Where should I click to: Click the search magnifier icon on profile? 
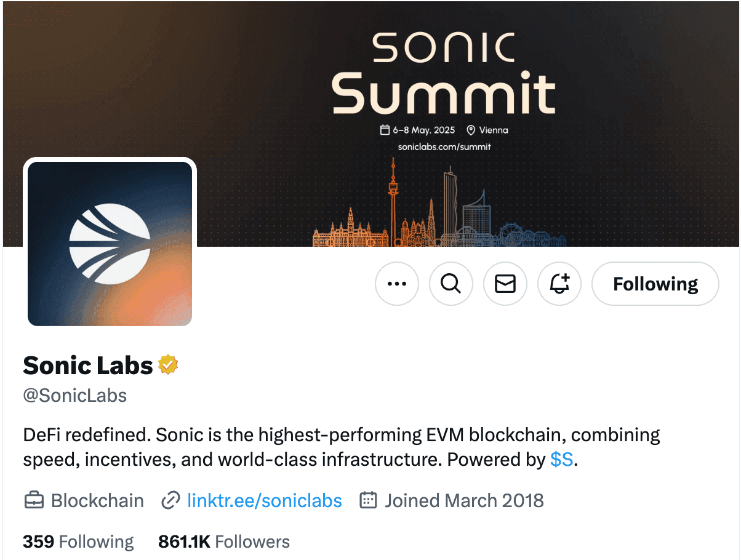(451, 284)
